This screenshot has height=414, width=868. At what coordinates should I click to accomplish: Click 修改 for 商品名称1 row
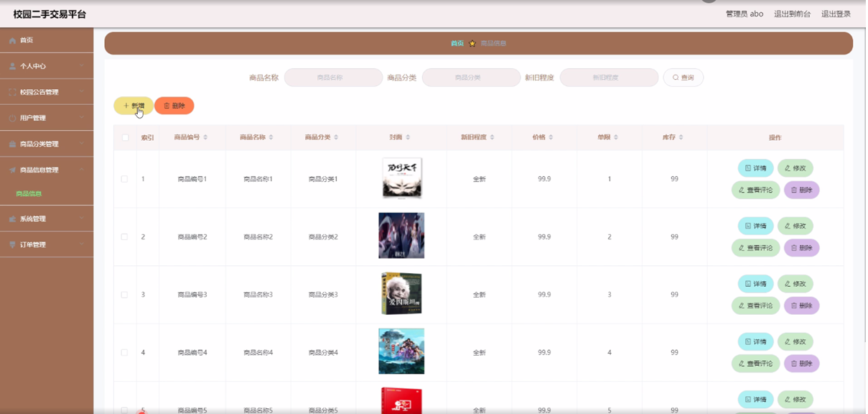point(795,168)
